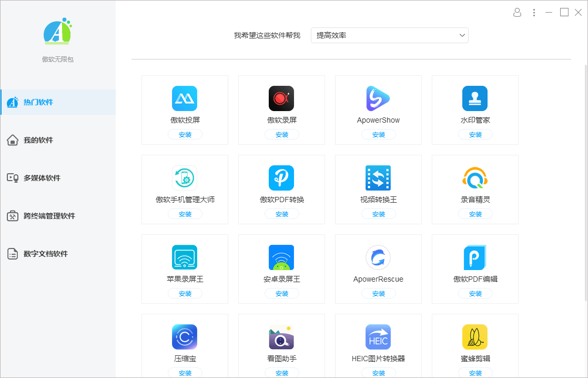
Task: Open 数字文档软件 category
Action: 58,254
